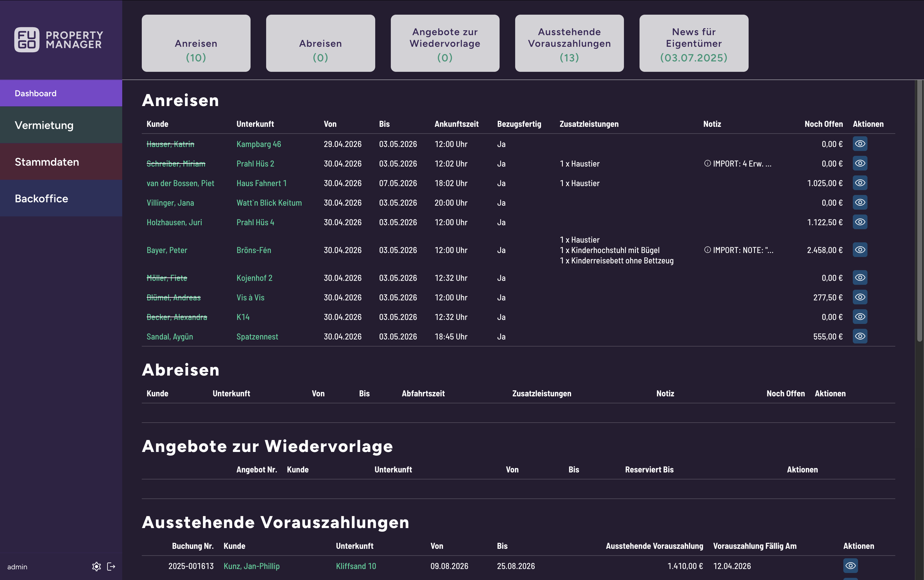The width and height of the screenshot is (924, 580).
Task: Select Dashboard in the sidebar
Action: pyautogui.click(x=61, y=93)
